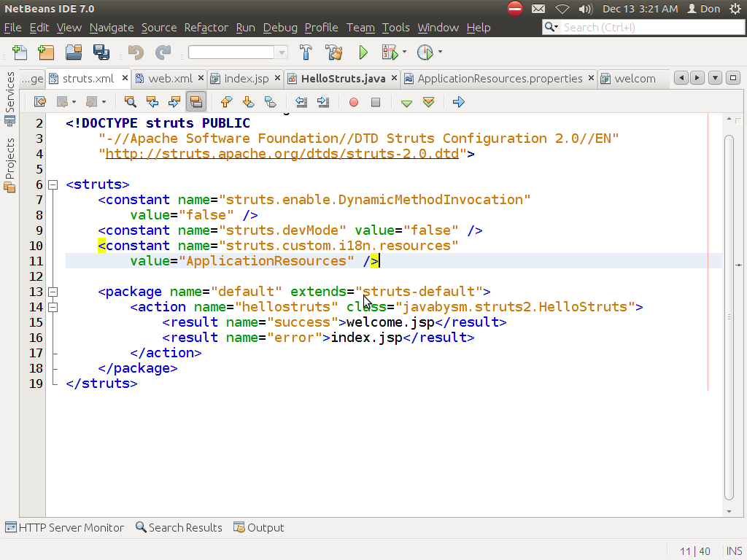The width and height of the screenshot is (747, 560).
Task: Collapse the struts element fold on line 6
Action: tap(53, 184)
